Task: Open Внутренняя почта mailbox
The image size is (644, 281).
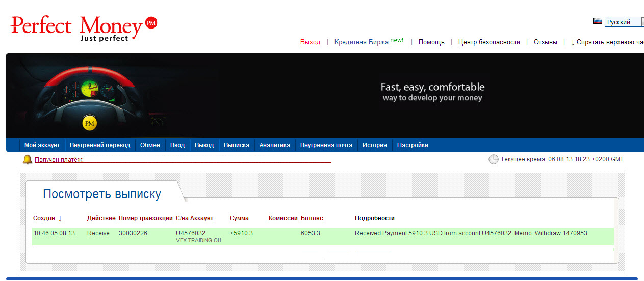Action: click(326, 145)
